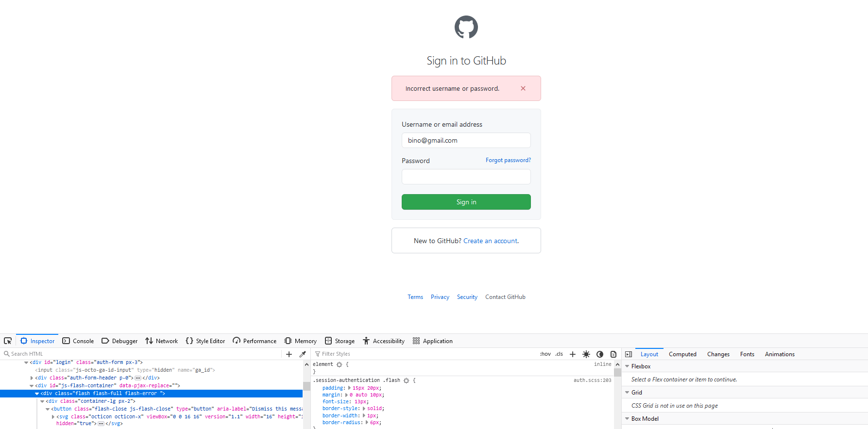Dismiss the incorrect password error message
This screenshot has width=868, height=429.
coord(523,88)
